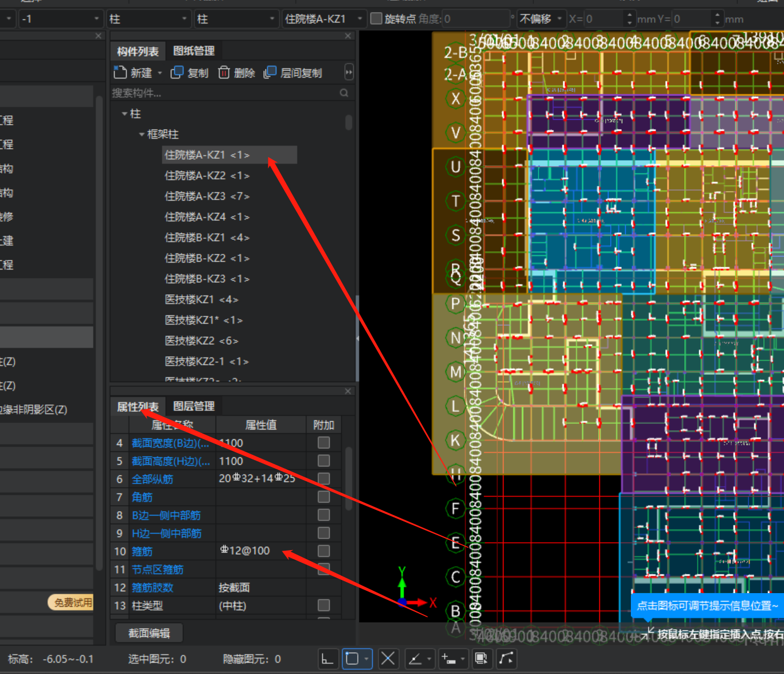Open the floor dropdown showing -1

pyautogui.click(x=60, y=19)
